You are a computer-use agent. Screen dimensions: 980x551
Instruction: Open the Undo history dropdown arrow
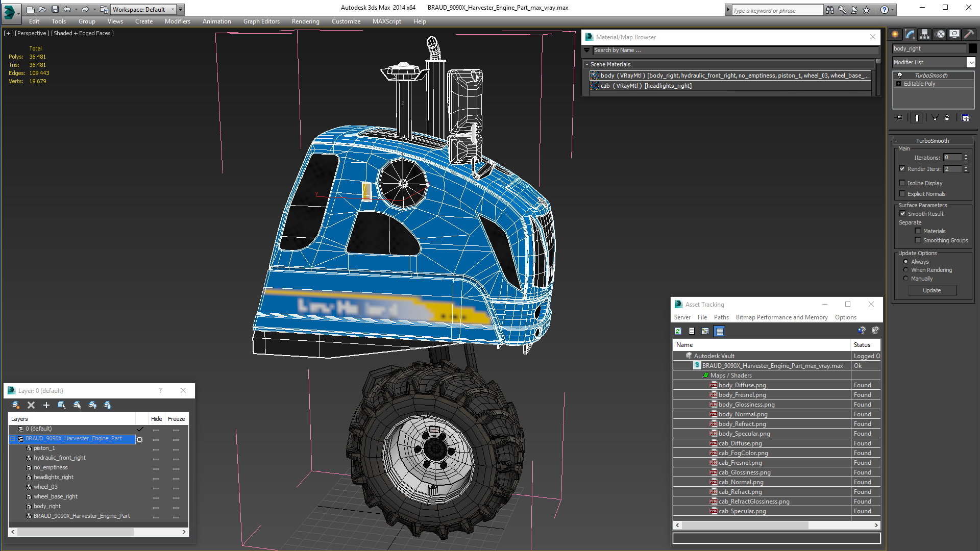coord(76,9)
